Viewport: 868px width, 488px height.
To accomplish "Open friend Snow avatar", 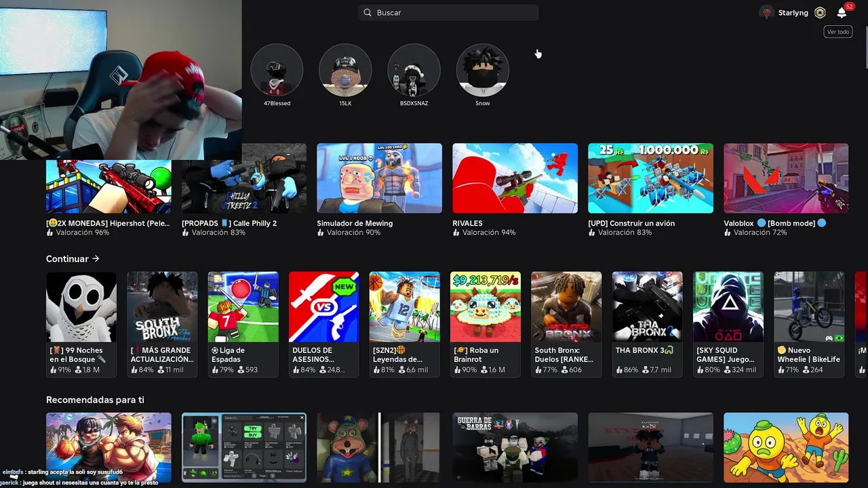I will (x=482, y=70).
